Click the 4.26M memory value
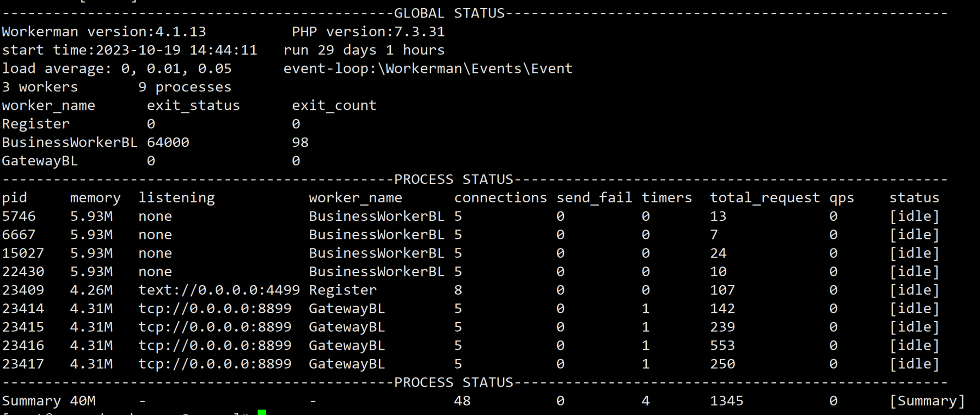The height and width of the screenshot is (415, 980). [x=91, y=290]
